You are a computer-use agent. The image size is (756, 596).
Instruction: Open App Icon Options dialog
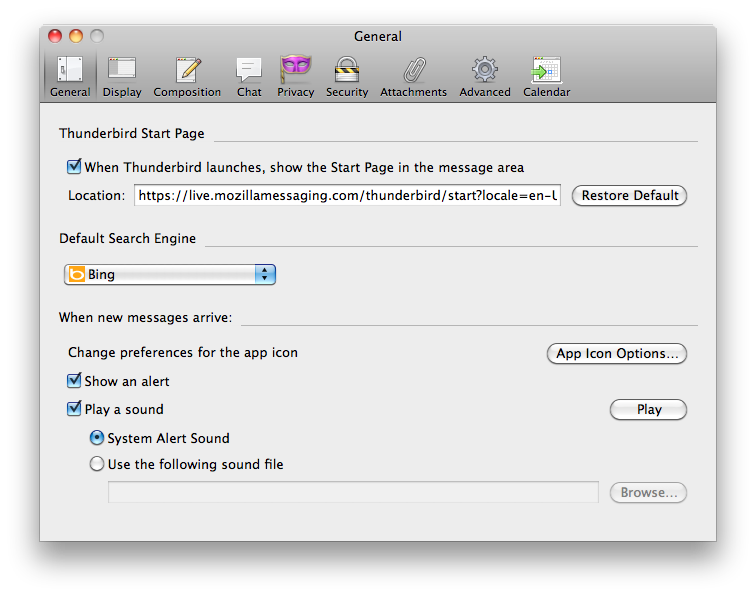(617, 354)
